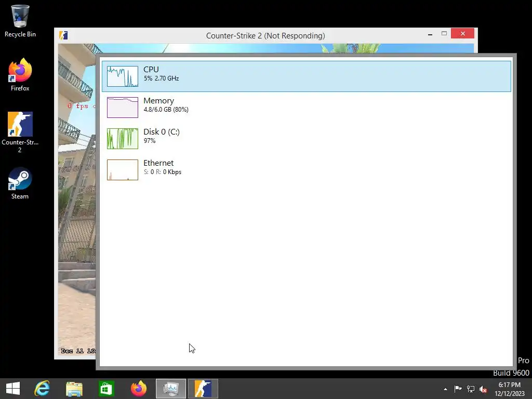Click the Memory usage graph thumbnail

(123, 108)
